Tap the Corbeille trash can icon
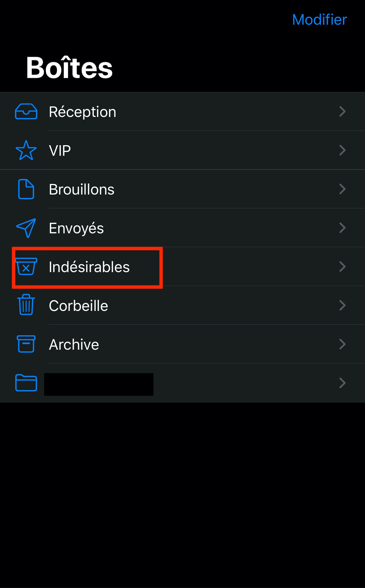This screenshot has height=588, width=365. click(x=26, y=305)
